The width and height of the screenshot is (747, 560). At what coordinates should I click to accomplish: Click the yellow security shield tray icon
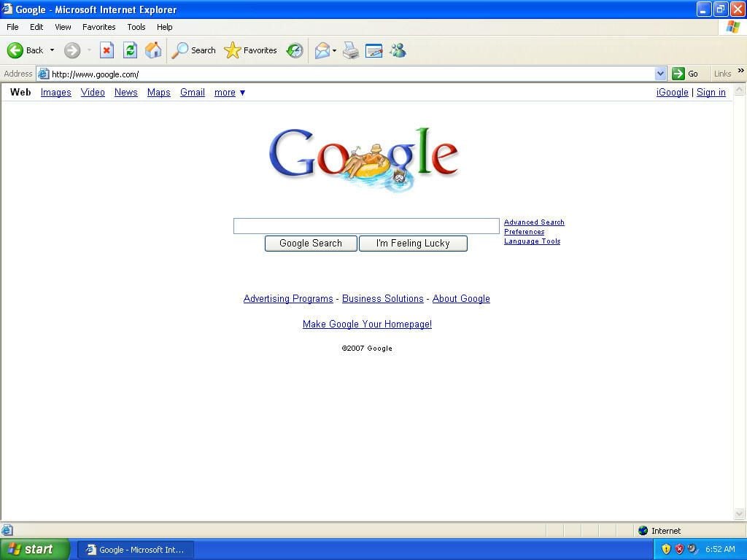666,549
